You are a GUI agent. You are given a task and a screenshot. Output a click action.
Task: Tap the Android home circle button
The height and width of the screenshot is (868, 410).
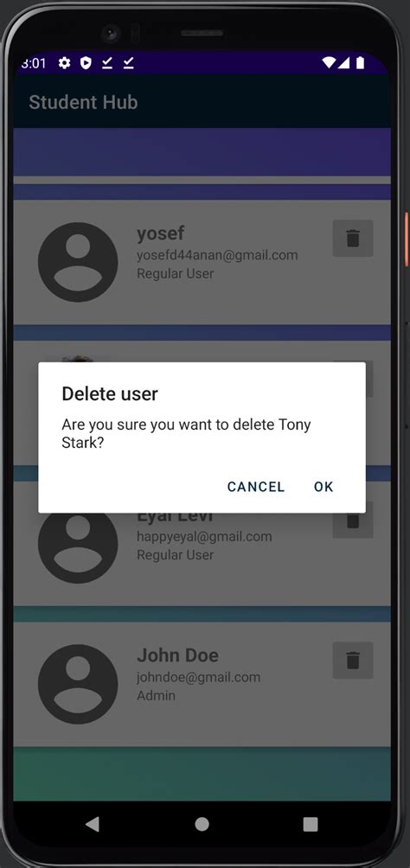coord(202,824)
